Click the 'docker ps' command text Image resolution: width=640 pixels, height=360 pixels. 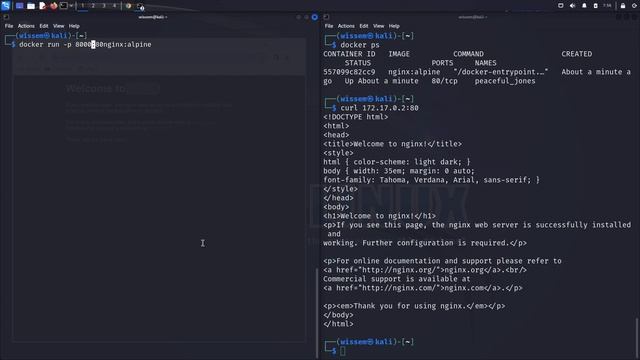tap(360, 45)
